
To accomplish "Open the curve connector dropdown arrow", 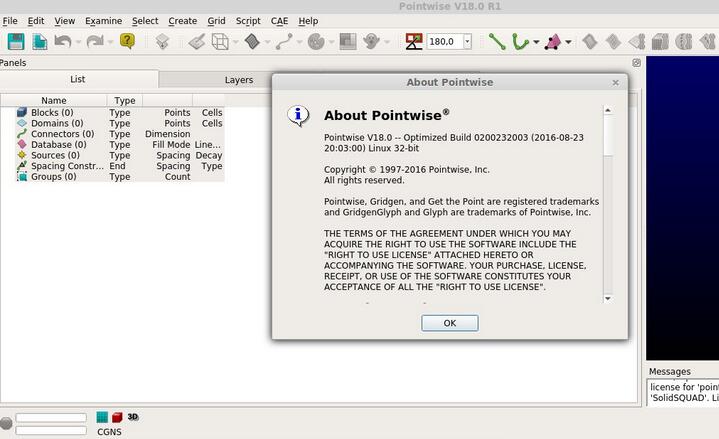I will (299, 42).
